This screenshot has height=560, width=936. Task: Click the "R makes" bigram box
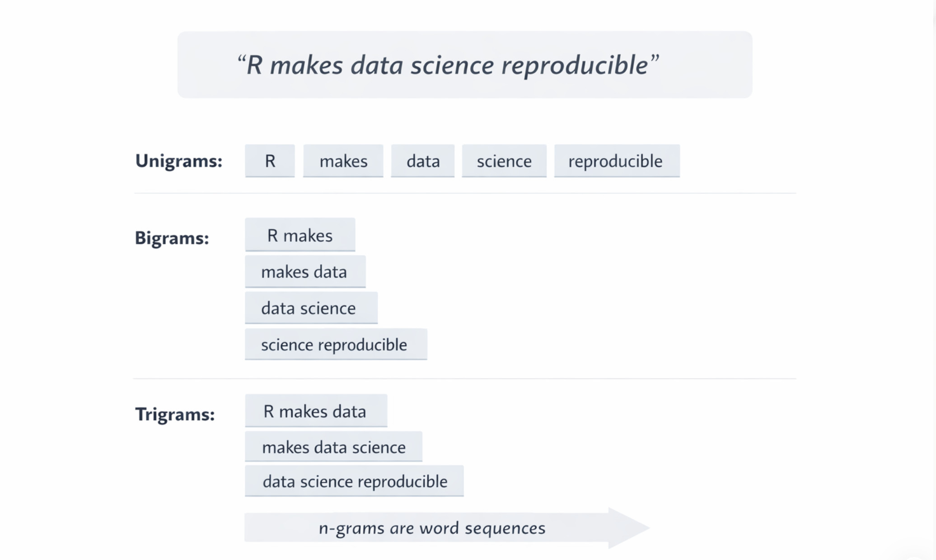click(x=300, y=235)
